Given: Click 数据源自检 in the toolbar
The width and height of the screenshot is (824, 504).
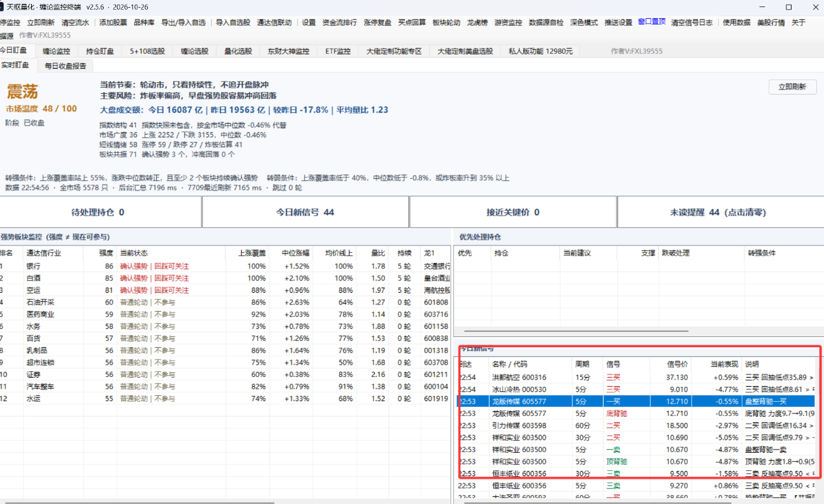Looking at the screenshot, I should click(x=547, y=22).
